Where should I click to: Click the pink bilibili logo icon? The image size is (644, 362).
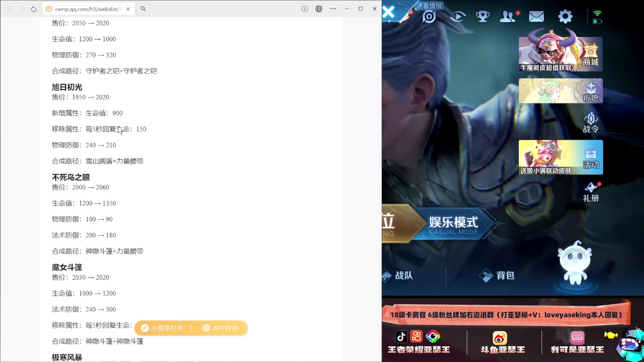(577, 338)
